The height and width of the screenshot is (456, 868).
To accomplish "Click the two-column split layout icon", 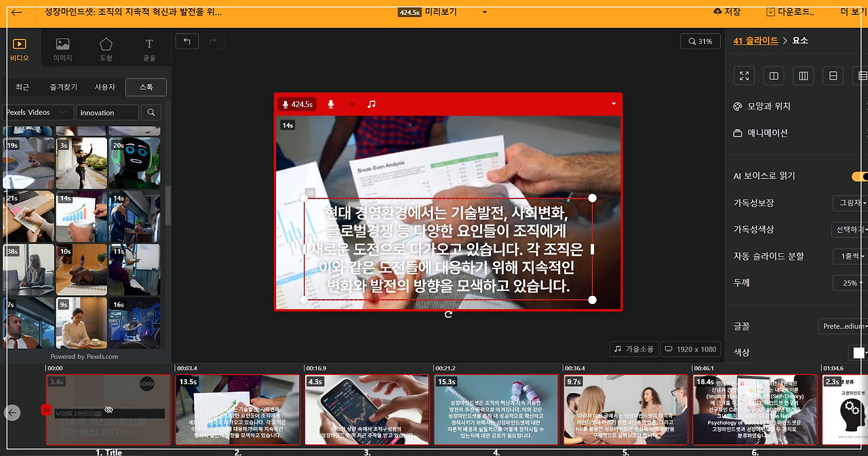I will 774,76.
